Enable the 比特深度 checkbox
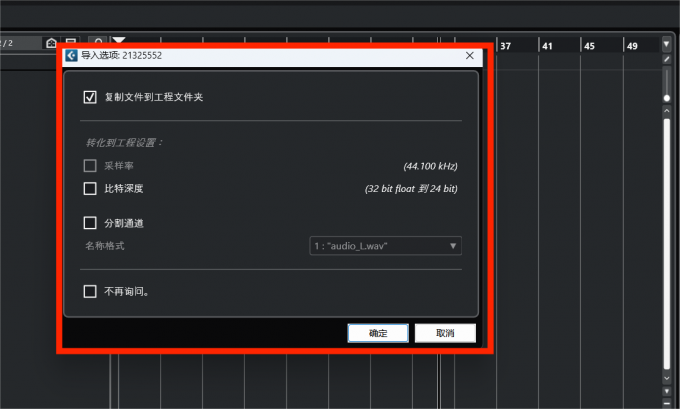The height and width of the screenshot is (409, 680). pyautogui.click(x=90, y=189)
